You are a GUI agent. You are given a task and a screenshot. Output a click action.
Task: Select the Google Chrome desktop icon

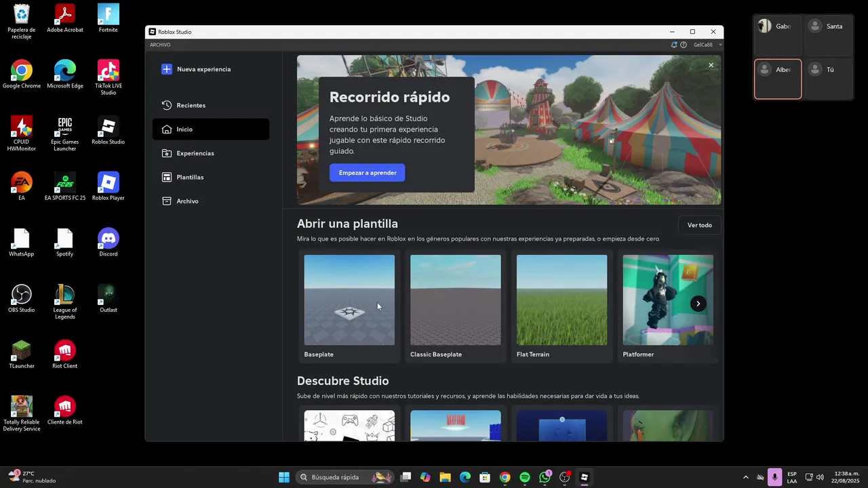[22, 75]
